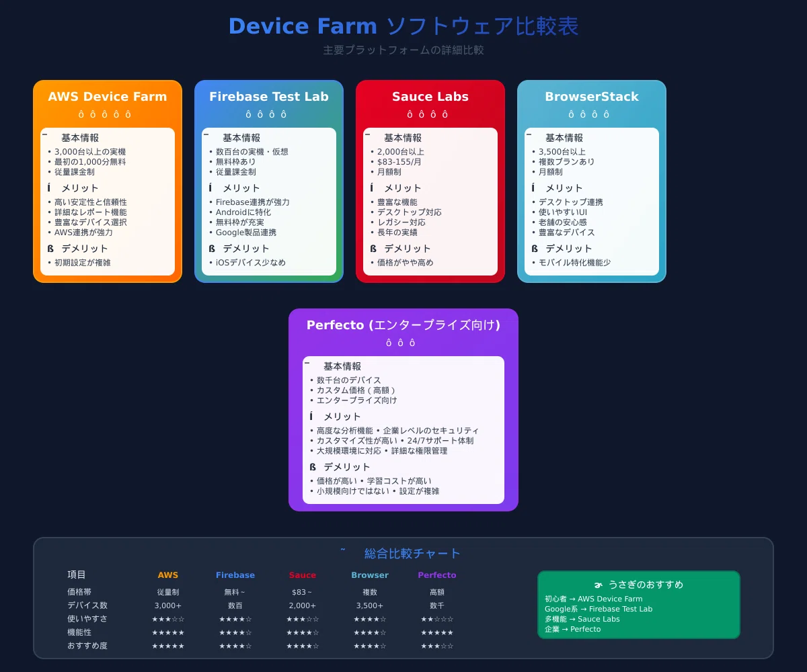Click AWS's 機能性 star rating
Image resolution: width=807 pixels, height=672 pixels.
pyautogui.click(x=168, y=632)
